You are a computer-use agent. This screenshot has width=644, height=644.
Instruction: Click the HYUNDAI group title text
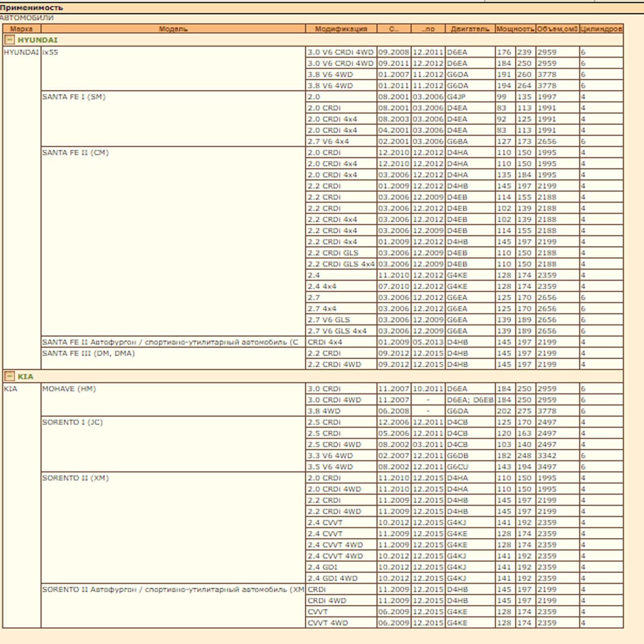pyautogui.click(x=37, y=40)
